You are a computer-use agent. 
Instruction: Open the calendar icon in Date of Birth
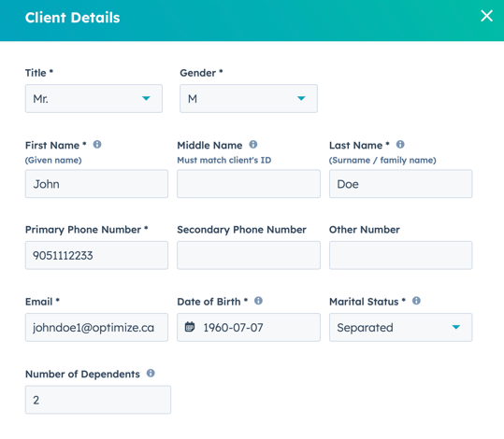[x=190, y=327]
